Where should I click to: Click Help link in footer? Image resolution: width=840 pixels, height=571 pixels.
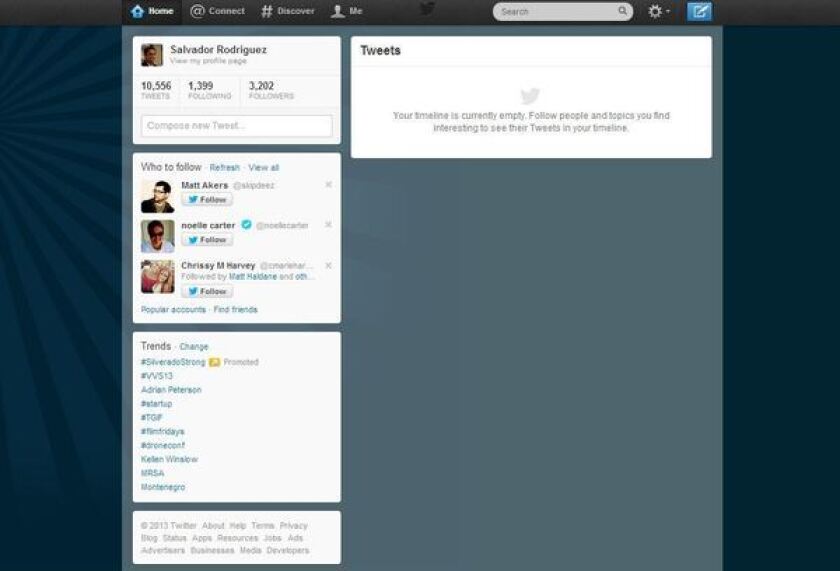(x=238, y=526)
